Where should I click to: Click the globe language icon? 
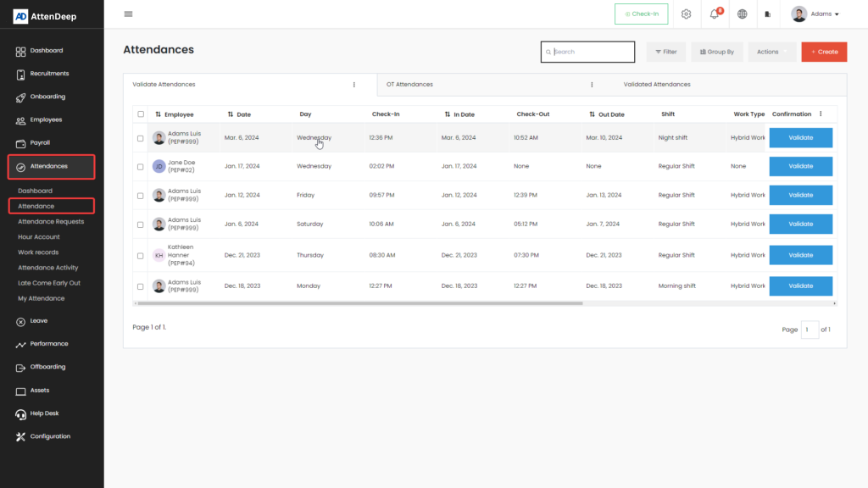coord(743,14)
